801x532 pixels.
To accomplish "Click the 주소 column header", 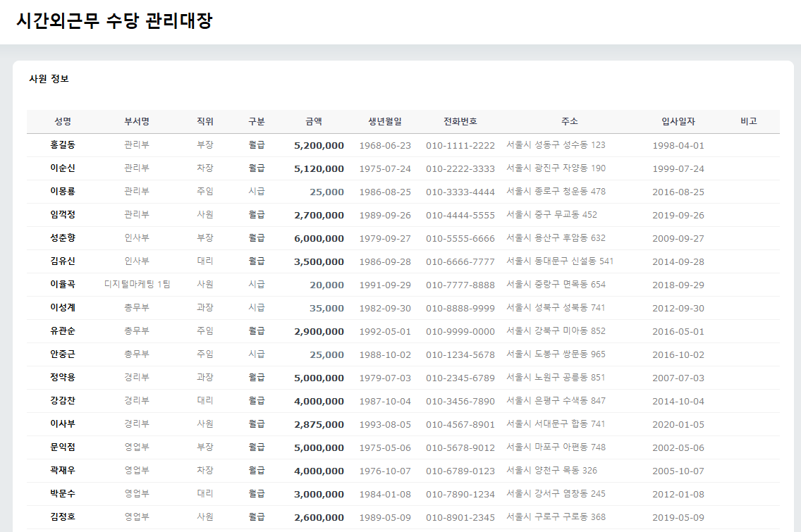I will (570, 121).
